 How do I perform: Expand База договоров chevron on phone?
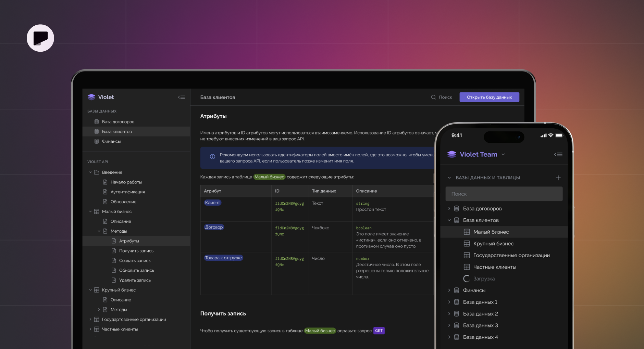click(x=449, y=208)
